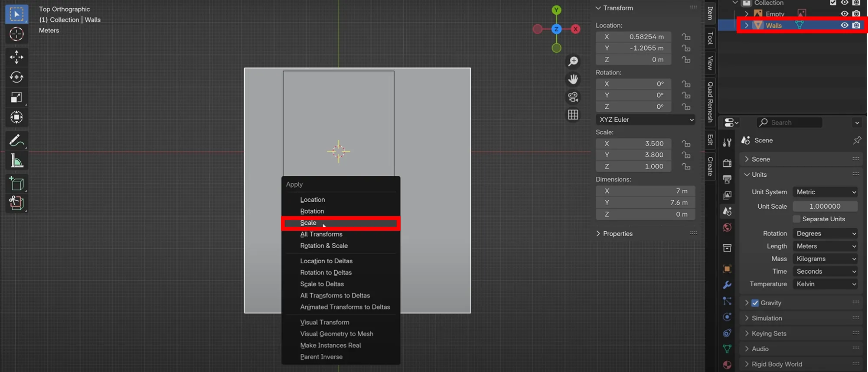Enable the Separate Units checkbox
Viewport: 868px width, 372px height.
tap(796, 219)
